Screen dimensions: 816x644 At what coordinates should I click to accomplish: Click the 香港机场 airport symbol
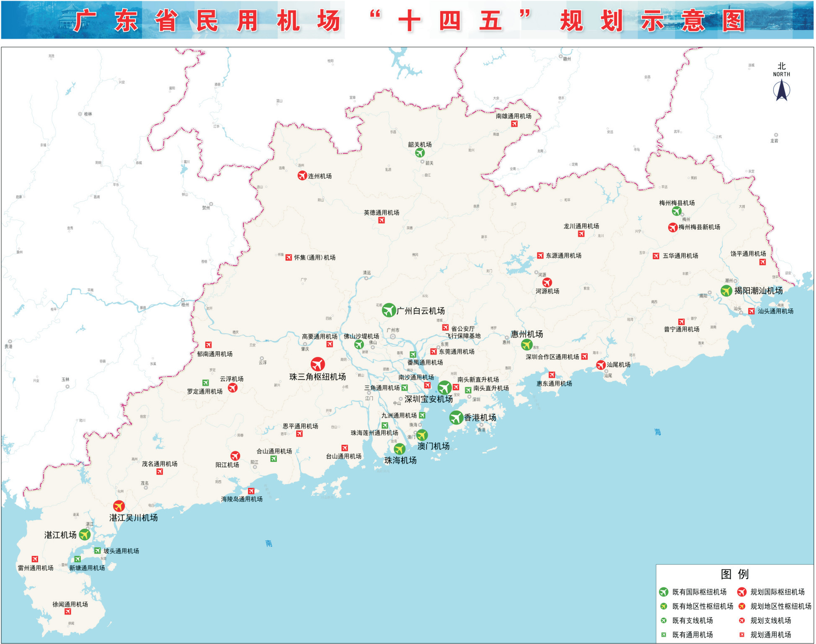(456, 417)
